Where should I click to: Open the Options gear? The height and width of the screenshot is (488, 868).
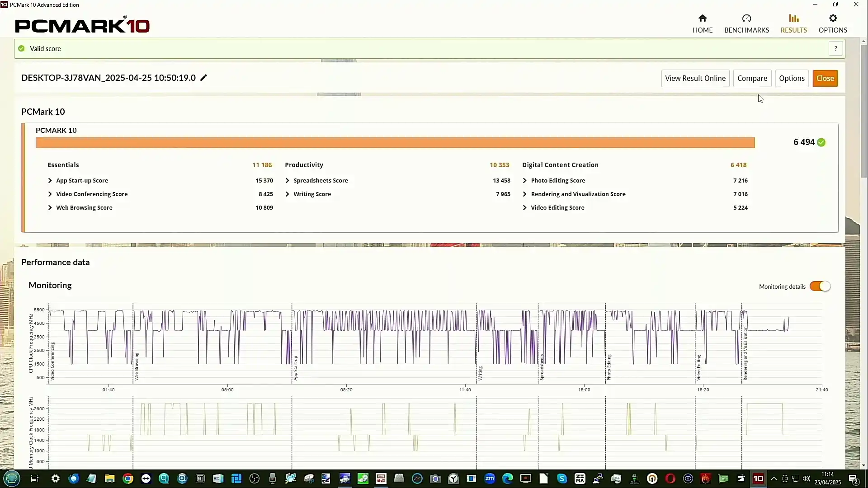tap(833, 23)
